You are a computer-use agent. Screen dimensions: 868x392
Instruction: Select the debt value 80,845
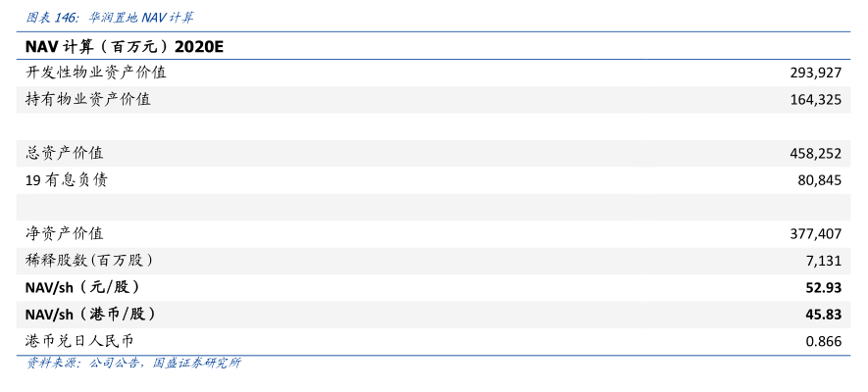tap(819, 179)
